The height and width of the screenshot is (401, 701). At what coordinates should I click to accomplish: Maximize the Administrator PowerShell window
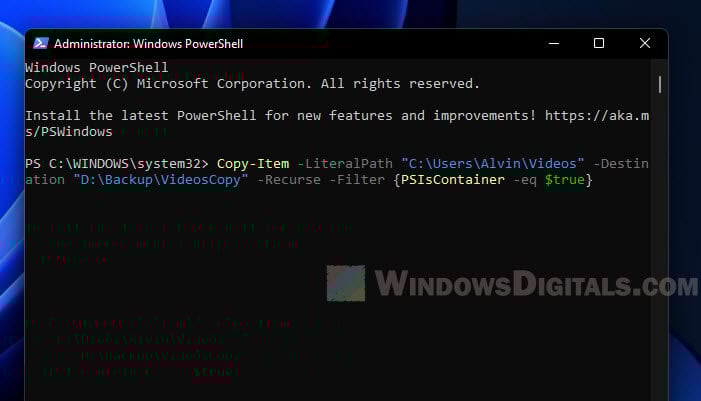599,43
